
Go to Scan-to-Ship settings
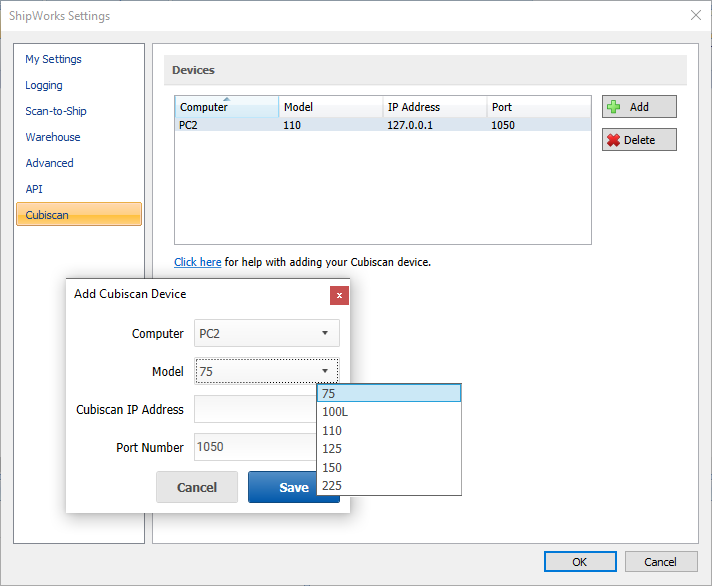56,111
